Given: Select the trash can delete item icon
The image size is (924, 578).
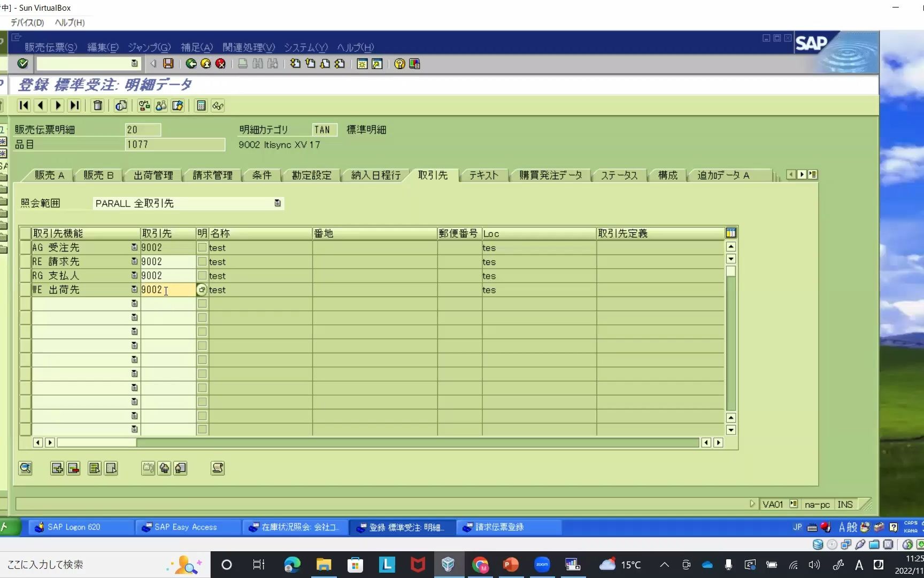Looking at the screenshot, I should point(97,105).
